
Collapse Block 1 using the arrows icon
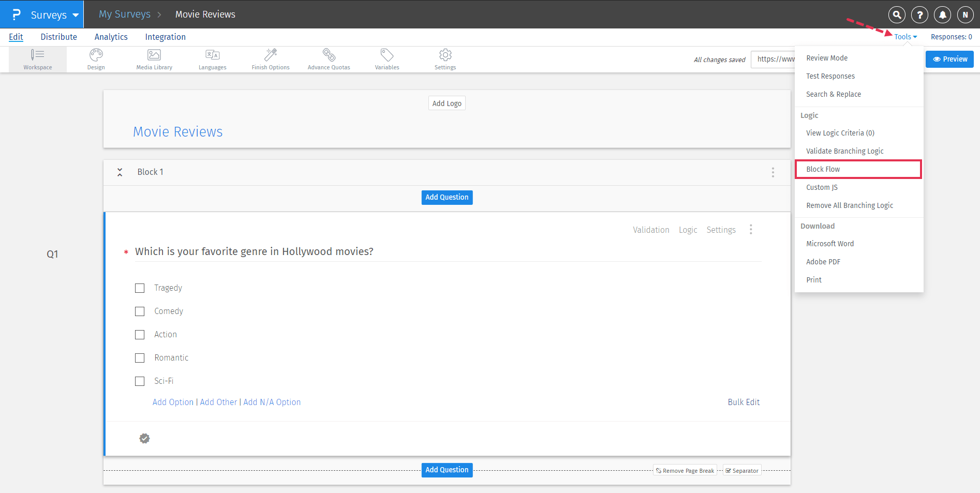point(120,172)
